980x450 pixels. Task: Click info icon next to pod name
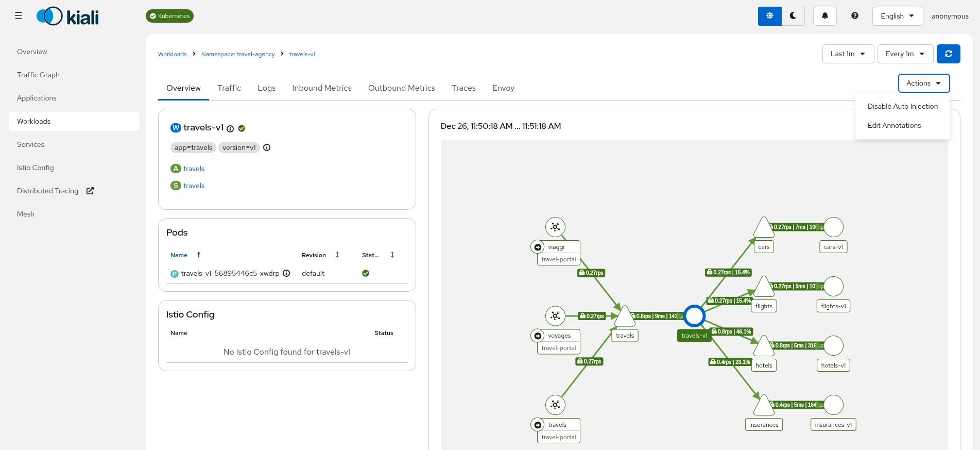286,274
